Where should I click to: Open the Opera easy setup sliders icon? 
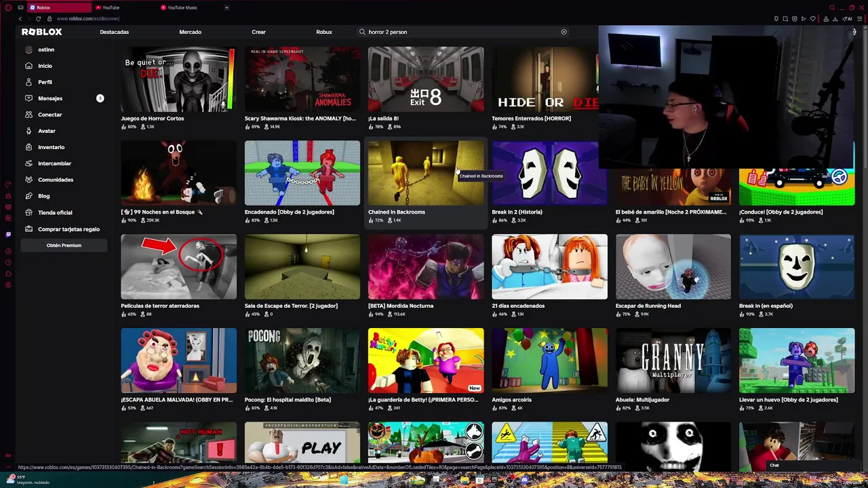(x=860, y=18)
